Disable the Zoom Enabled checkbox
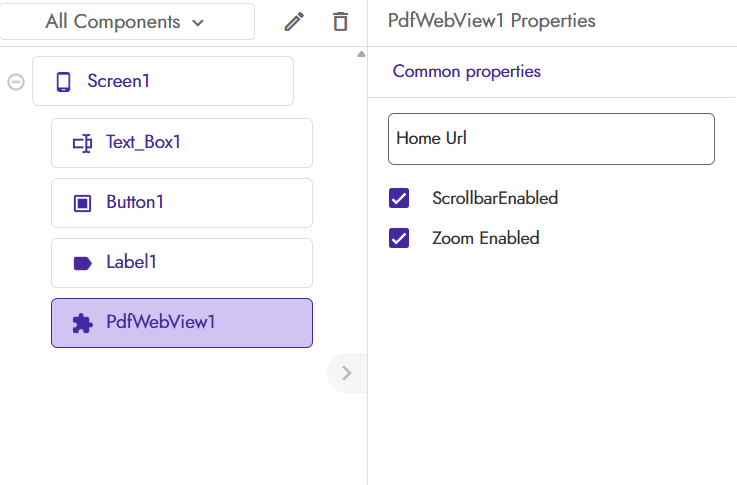This screenshot has width=737, height=485. [x=399, y=238]
